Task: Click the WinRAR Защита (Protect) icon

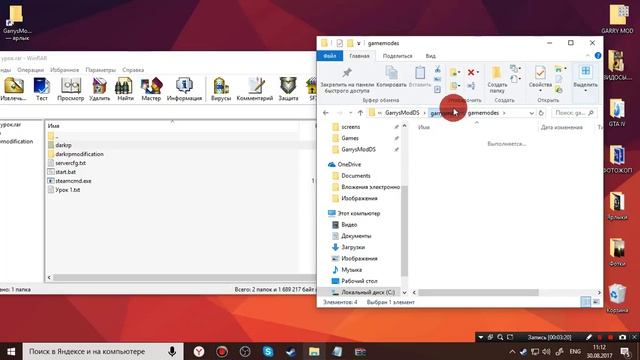Action: [x=288, y=89]
